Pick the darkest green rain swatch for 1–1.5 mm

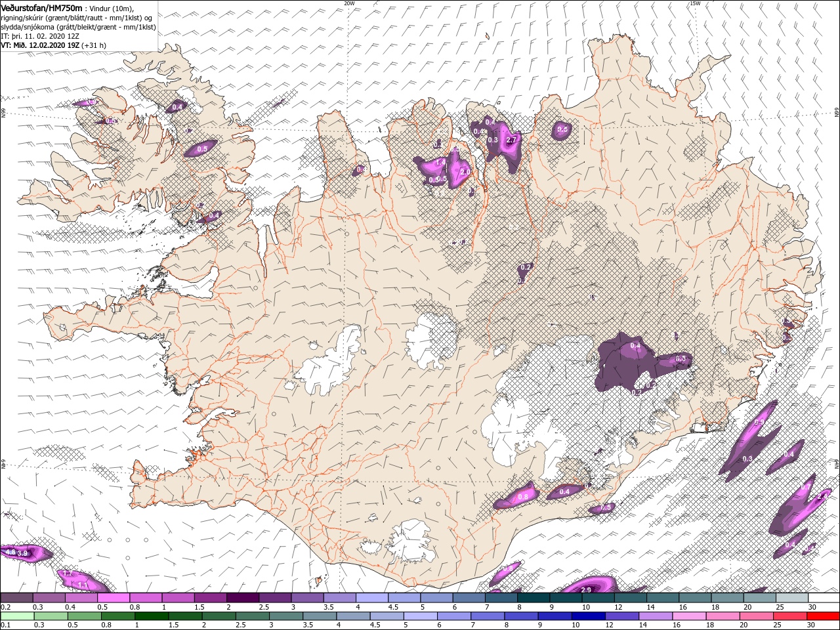tap(150, 616)
